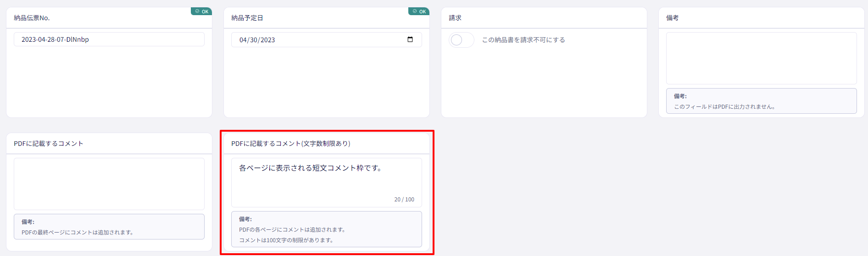
Task: Click the empty 備考 textarea in the 備考 card
Action: click(762, 58)
